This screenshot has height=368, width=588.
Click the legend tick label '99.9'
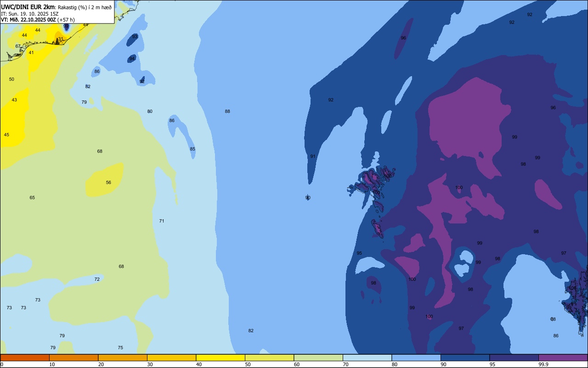pos(543,364)
